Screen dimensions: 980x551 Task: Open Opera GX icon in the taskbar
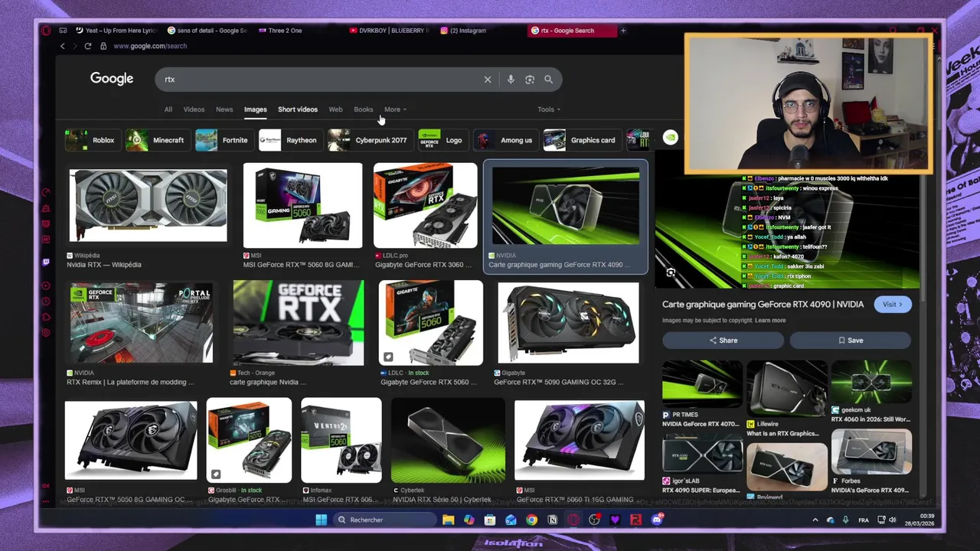pyautogui.click(x=573, y=520)
